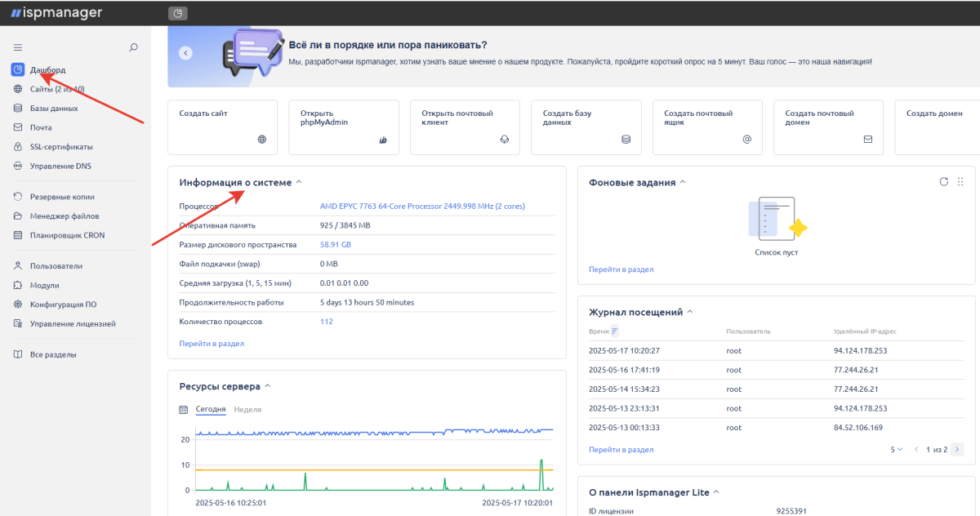Collapse the Фоновые задания panel
Image resolution: width=980 pixels, height=516 pixels.
[x=683, y=183]
